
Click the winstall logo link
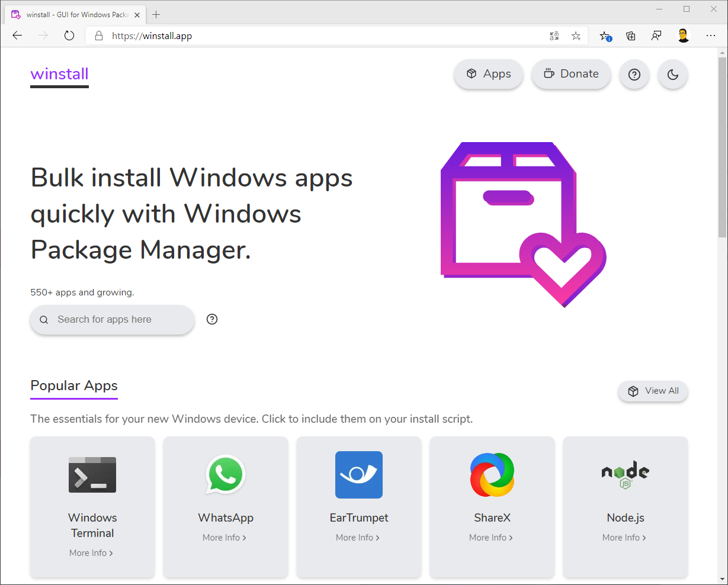[59, 74]
